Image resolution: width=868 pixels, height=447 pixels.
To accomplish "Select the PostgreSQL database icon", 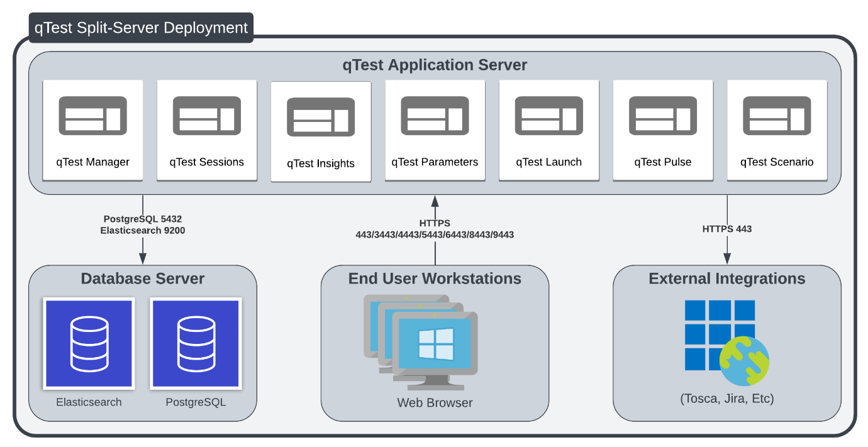I will click(196, 343).
